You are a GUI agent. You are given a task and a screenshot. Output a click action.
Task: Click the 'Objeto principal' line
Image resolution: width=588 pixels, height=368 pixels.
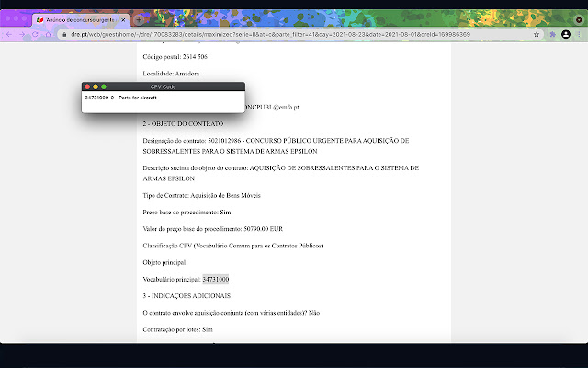tap(164, 262)
